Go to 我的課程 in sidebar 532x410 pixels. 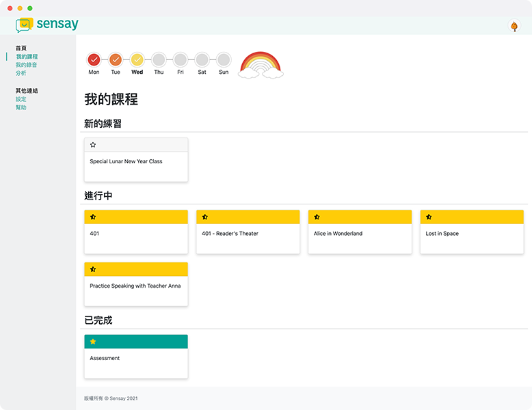tap(27, 57)
